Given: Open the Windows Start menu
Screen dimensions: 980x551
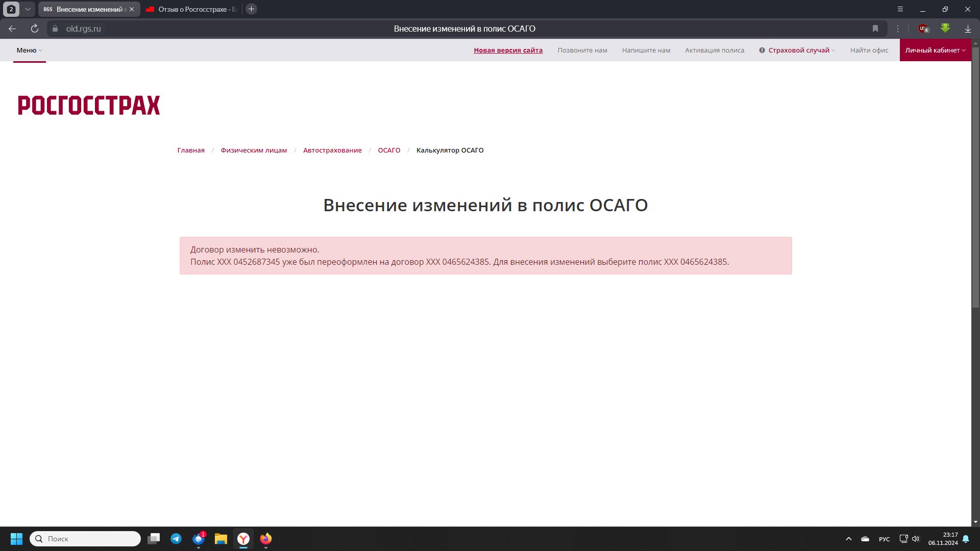Looking at the screenshot, I should (x=16, y=539).
